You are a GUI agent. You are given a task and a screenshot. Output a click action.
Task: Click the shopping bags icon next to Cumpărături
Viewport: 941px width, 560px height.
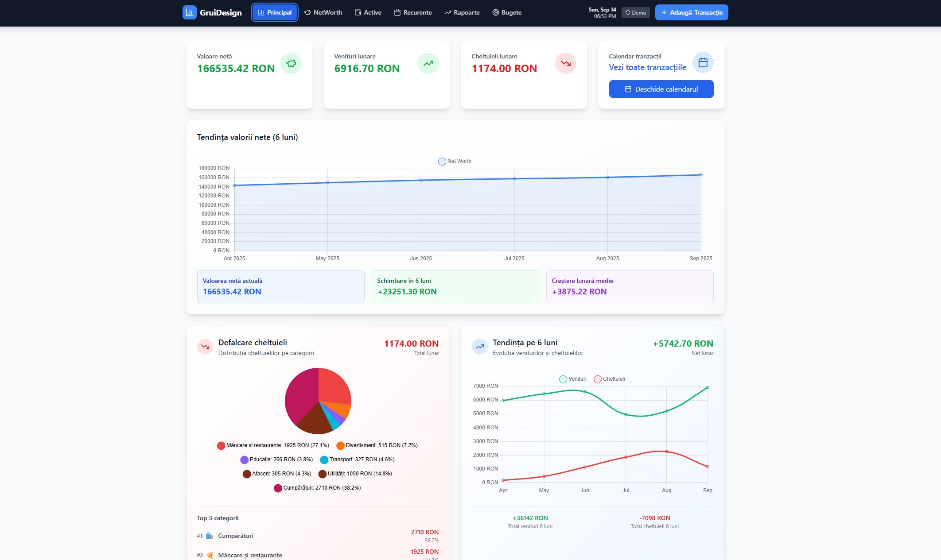point(210,536)
